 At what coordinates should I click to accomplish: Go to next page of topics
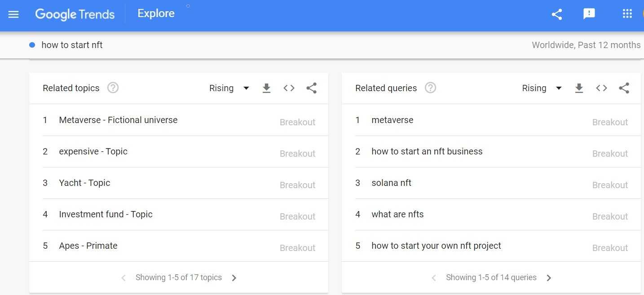click(x=234, y=278)
